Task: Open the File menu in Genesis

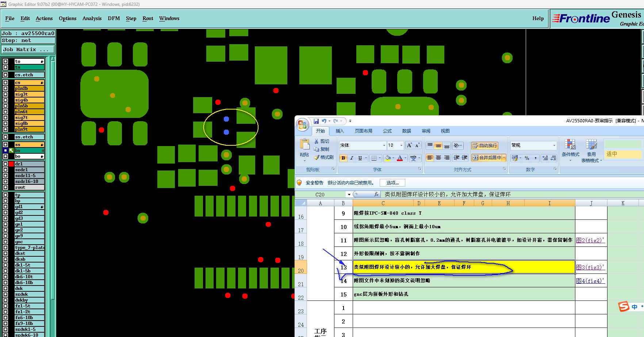Action: (10, 18)
